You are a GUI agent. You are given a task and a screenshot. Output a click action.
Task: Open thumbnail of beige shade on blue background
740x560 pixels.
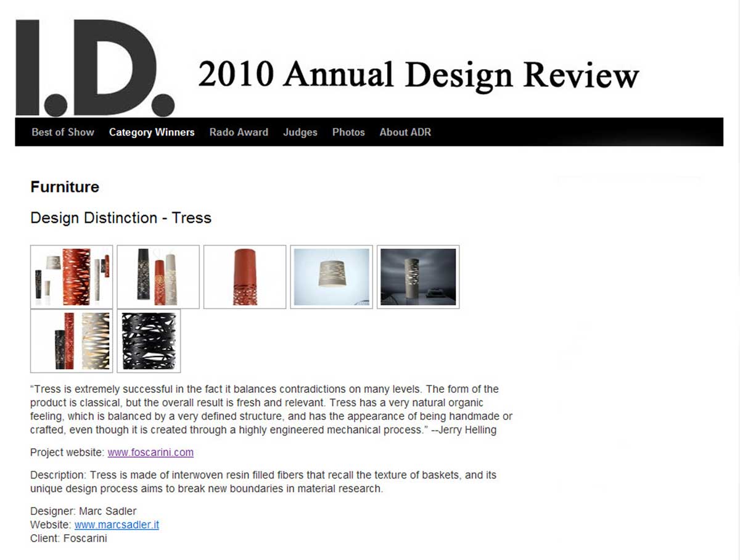(x=331, y=277)
